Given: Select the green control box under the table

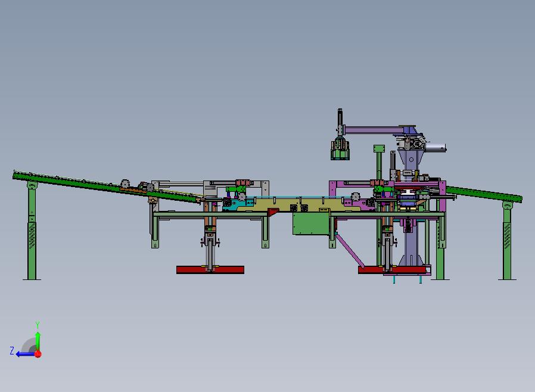Looking at the screenshot, I should click(x=311, y=223).
